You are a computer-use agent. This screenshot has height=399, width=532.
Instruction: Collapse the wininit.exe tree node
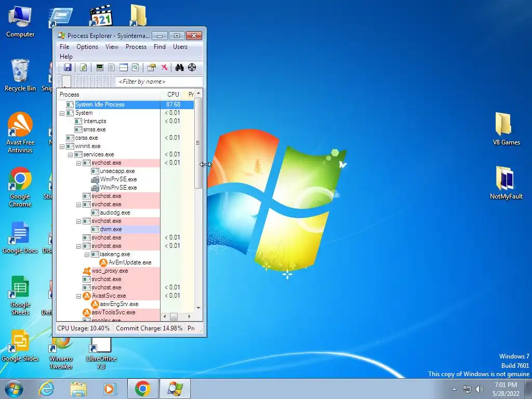point(62,147)
